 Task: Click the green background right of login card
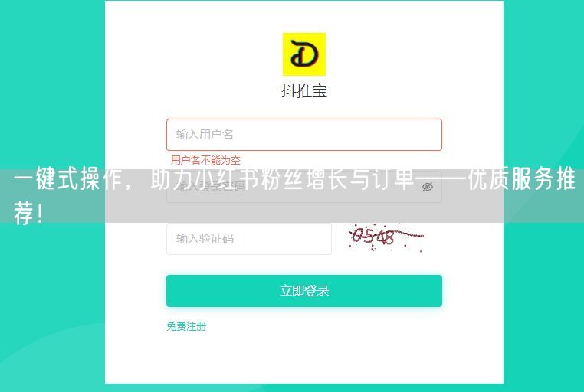543,93
